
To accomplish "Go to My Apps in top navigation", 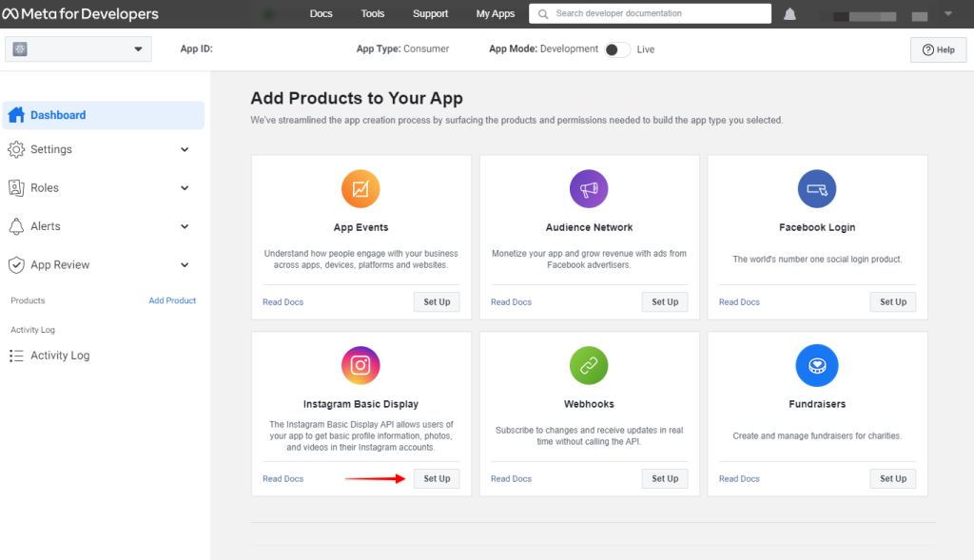I will [x=495, y=14].
